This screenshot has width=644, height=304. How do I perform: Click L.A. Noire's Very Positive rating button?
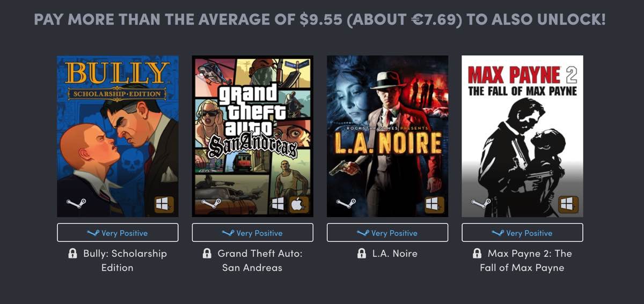tap(387, 233)
